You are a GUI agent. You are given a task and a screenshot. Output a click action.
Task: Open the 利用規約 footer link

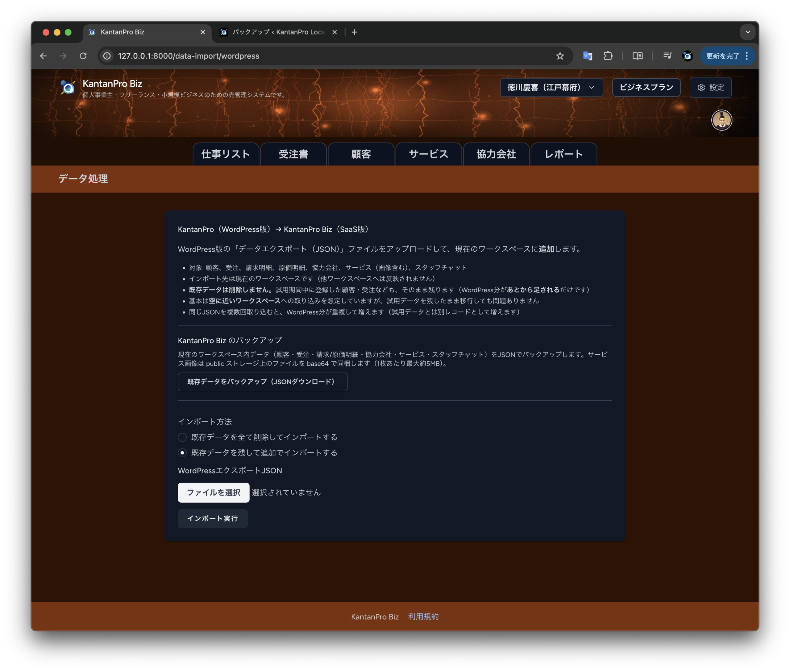coord(423,616)
